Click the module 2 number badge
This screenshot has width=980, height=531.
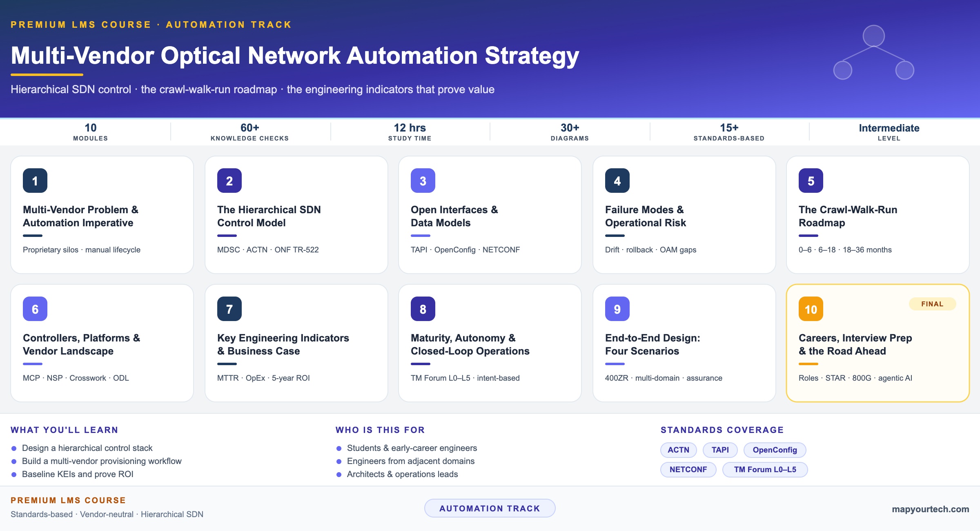point(229,181)
